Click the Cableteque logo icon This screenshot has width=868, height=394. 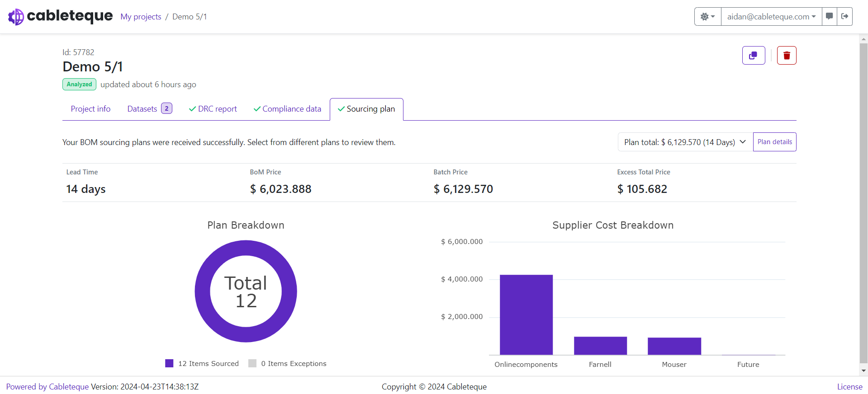point(16,17)
